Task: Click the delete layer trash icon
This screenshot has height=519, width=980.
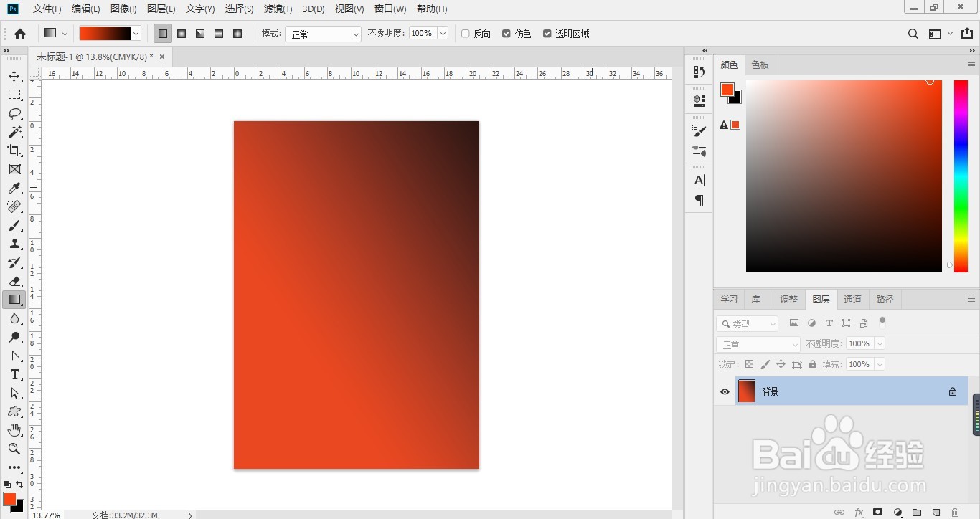Action: (x=955, y=513)
